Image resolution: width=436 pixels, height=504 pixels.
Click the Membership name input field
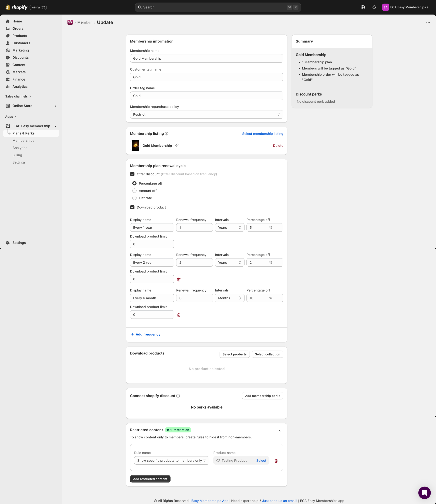206,58
